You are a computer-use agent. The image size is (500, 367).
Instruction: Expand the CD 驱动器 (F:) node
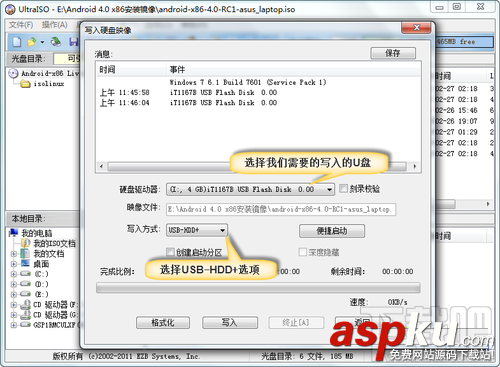tap(14, 305)
